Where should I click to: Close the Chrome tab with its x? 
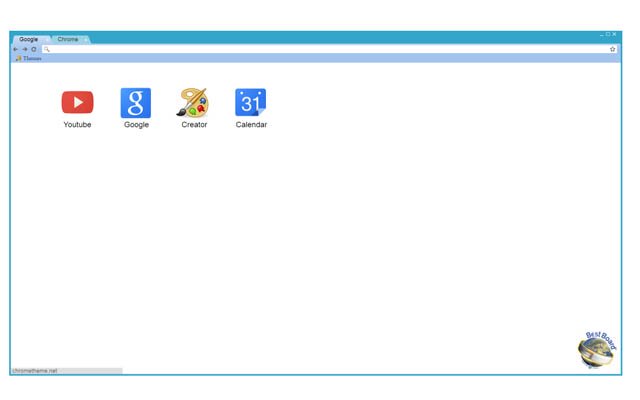85,40
